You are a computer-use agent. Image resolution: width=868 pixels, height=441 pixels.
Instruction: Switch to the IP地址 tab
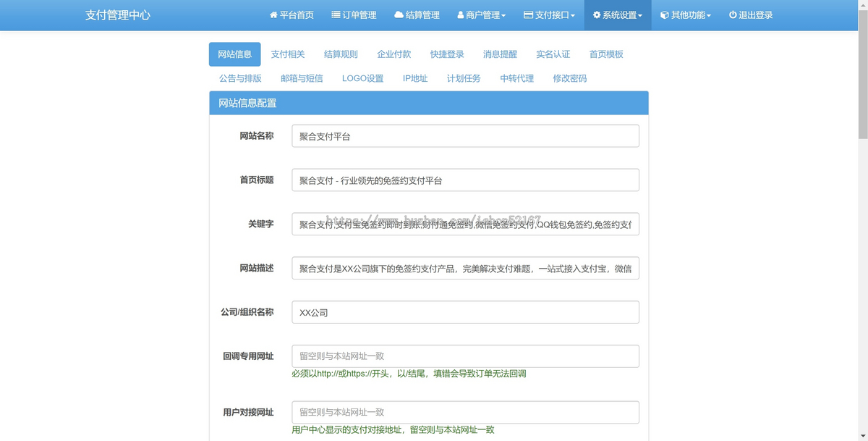tap(415, 78)
